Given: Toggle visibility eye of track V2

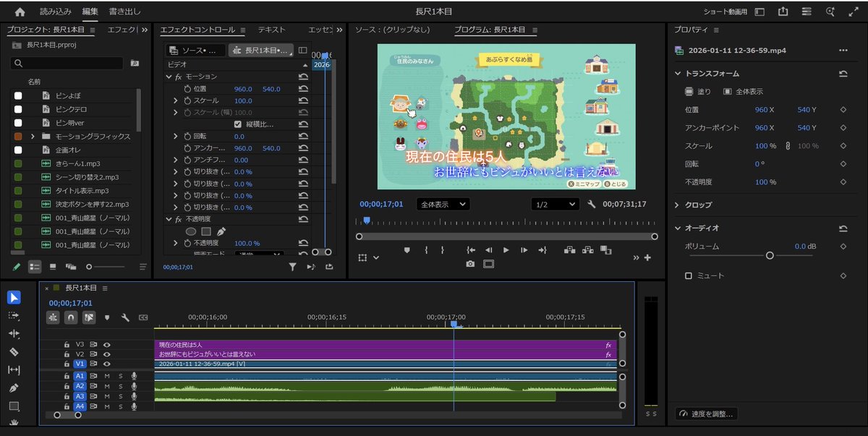Looking at the screenshot, I should (x=107, y=354).
